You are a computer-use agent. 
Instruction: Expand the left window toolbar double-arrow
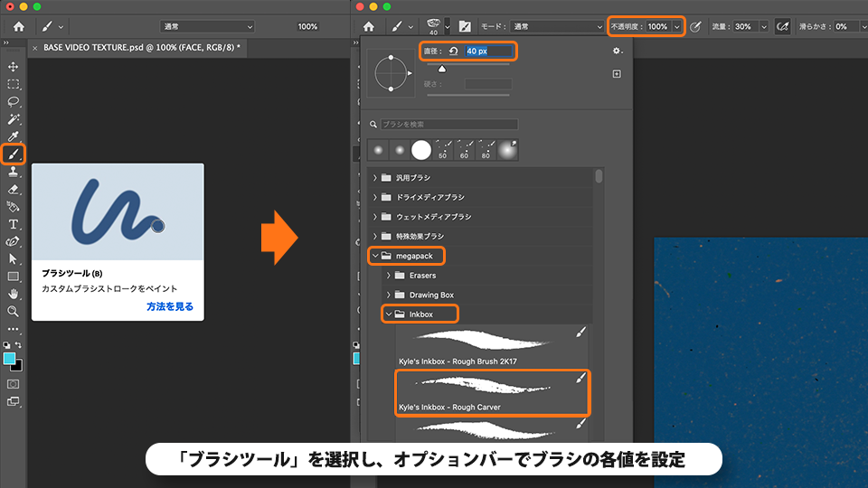6,42
